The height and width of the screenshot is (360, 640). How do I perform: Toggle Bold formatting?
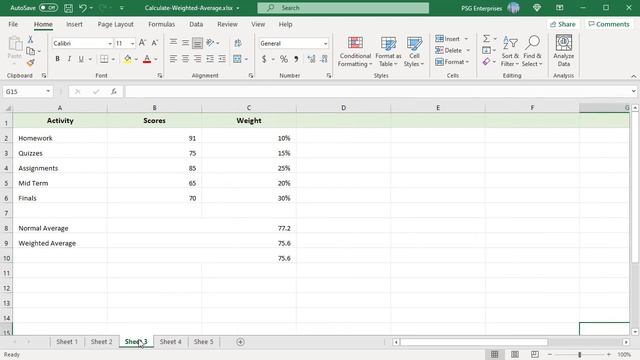(58, 59)
